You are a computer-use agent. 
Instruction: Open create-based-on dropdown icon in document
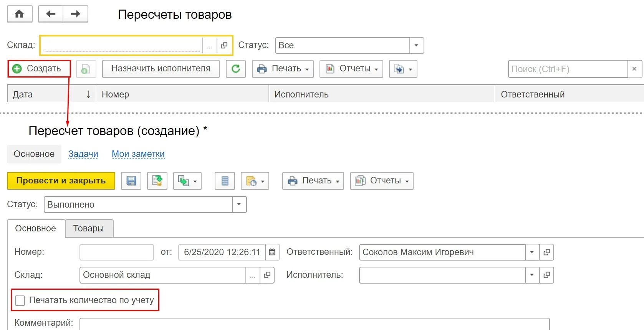(187, 181)
